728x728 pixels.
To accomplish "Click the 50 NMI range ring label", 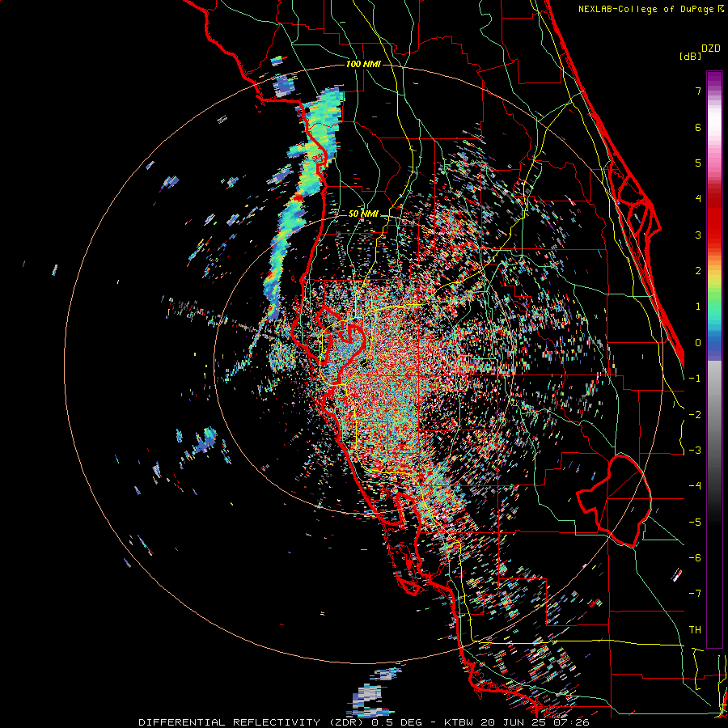I will click(363, 214).
